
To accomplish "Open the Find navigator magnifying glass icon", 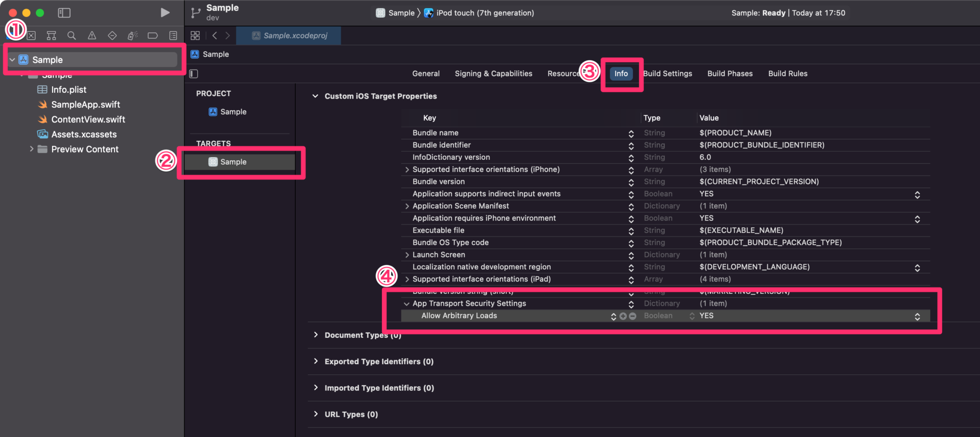I will coord(71,35).
